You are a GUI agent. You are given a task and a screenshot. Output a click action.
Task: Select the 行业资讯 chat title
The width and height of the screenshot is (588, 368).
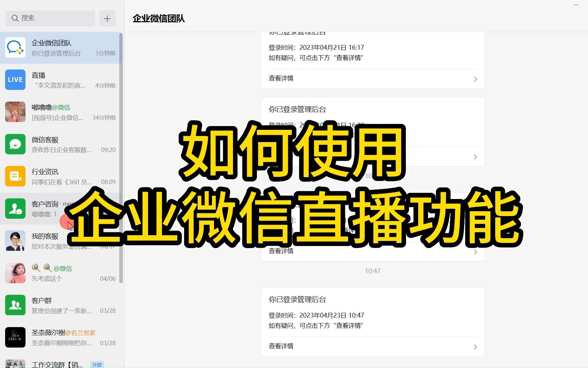[45, 172]
